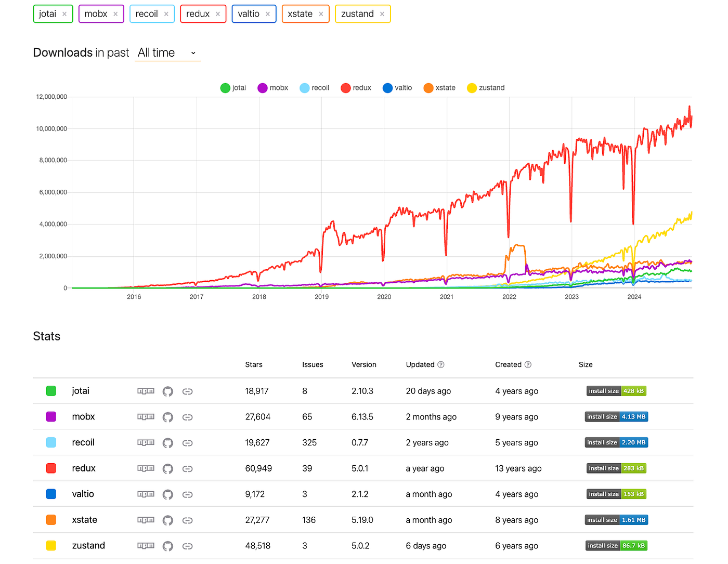Open the npm link for zustand
728x564 pixels.
pyautogui.click(x=146, y=546)
